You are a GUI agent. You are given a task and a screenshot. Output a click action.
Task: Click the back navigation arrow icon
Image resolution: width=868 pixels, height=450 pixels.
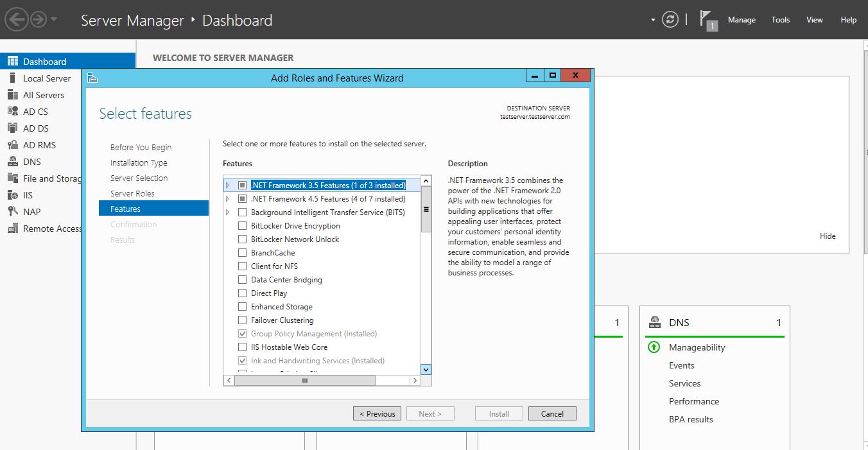[17, 19]
